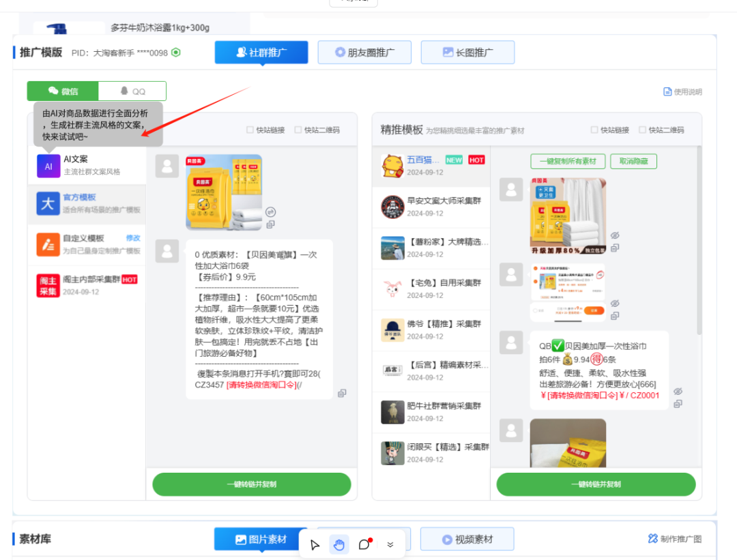Enable 快站二维码 checkbox in 精推模板 panel

(643, 130)
